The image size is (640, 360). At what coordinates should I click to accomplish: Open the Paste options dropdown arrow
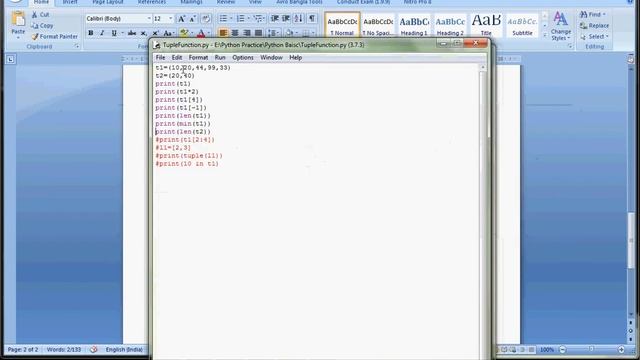[18, 37]
